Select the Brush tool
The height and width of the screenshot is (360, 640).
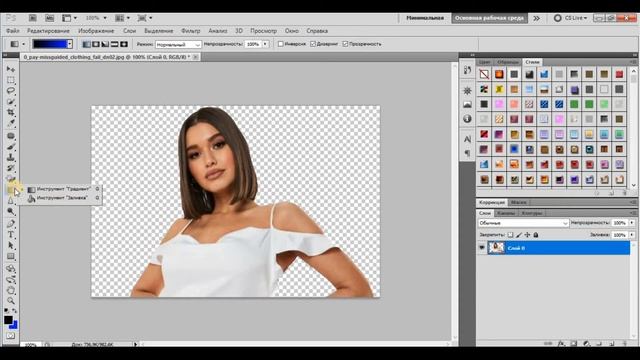pyautogui.click(x=11, y=147)
